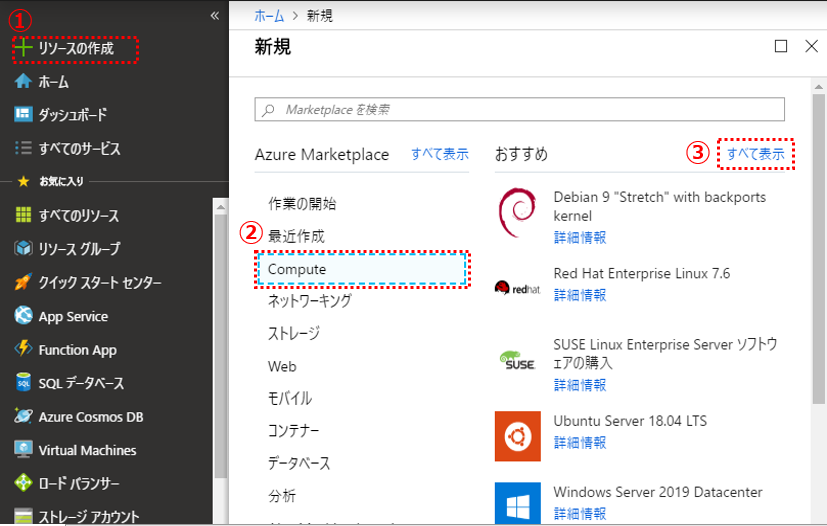827x526 pixels.
Task: Close the 新規 blade
Action: (812, 46)
